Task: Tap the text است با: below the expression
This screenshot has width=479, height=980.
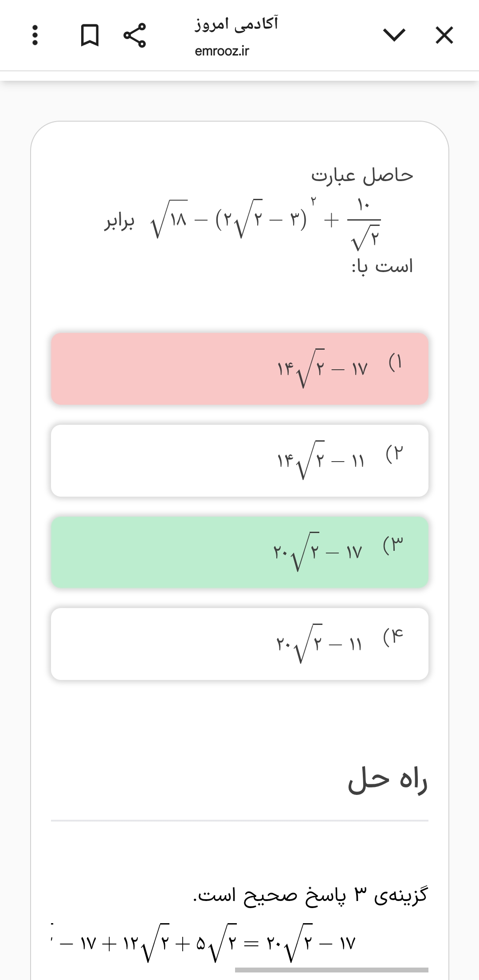Action: (382, 266)
